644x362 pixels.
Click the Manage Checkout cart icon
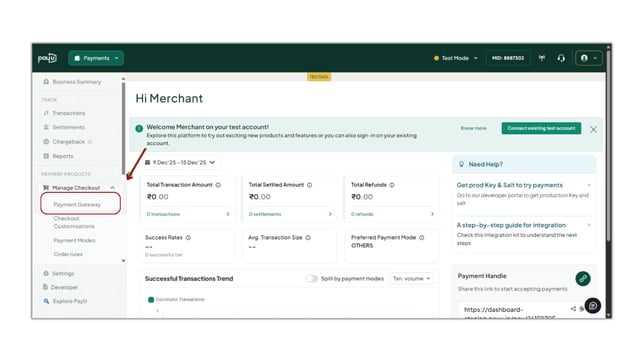(x=46, y=187)
